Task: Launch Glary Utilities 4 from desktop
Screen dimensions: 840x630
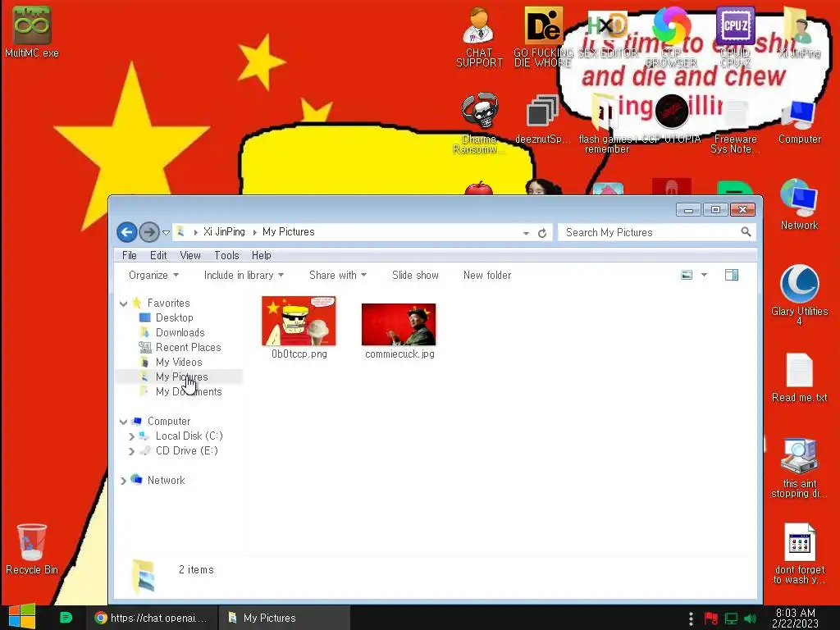Action: click(799, 294)
